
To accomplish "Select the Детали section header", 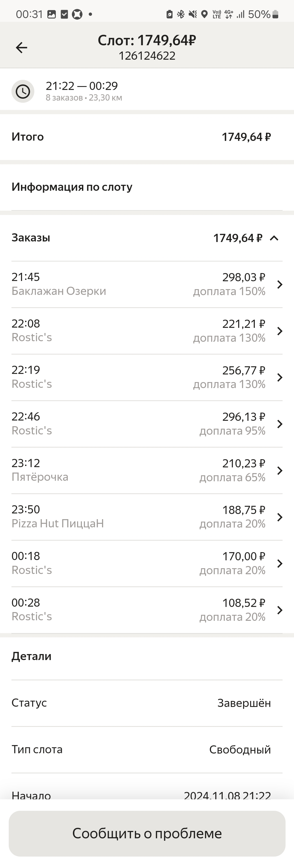I will (32, 656).
